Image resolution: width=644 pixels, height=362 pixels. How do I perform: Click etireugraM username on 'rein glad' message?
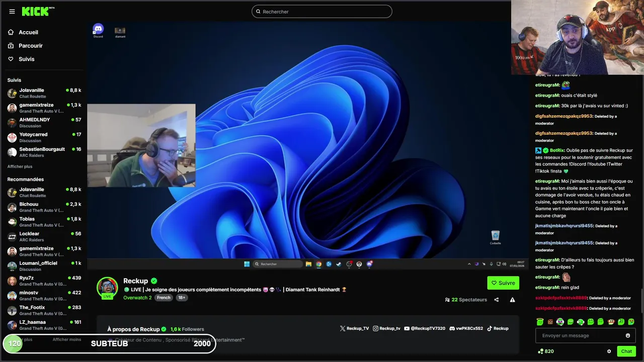point(547,288)
